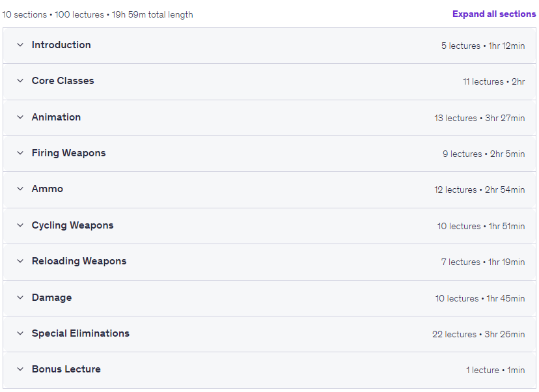Click the '7 lectures • 1hr 19min' text
This screenshot has width=539, height=392.
pyautogui.click(x=483, y=262)
